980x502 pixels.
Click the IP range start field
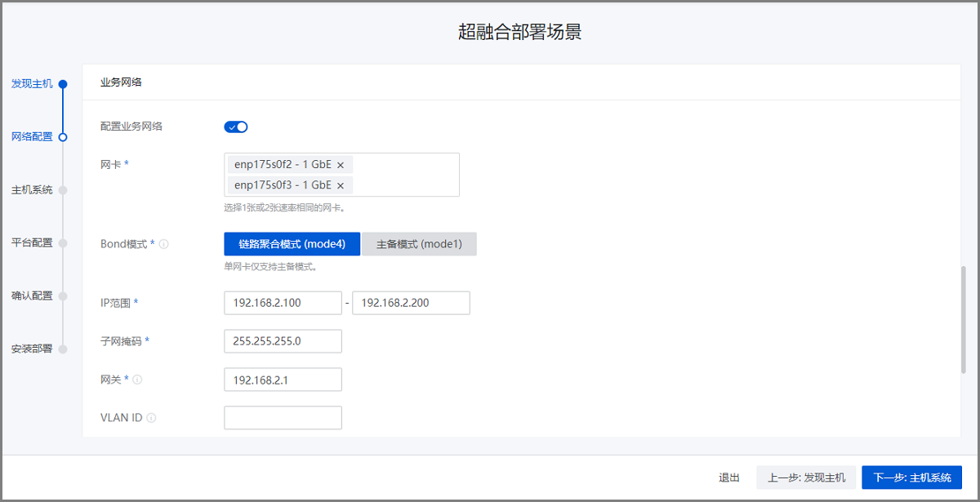[x=283, y=303]
